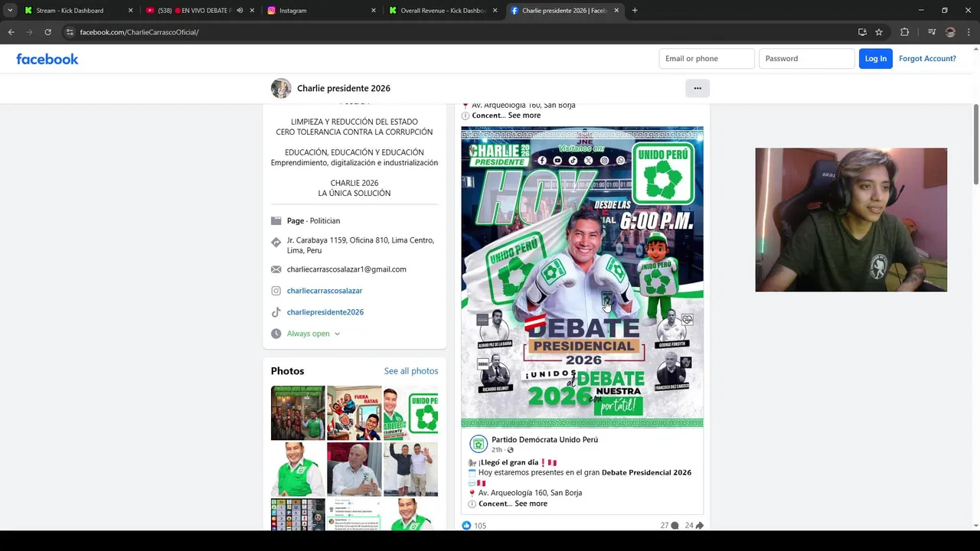Close the Stream - Kick Dashboard tab
The height and width of the screenshot is (551, 980).
[130, 11]
